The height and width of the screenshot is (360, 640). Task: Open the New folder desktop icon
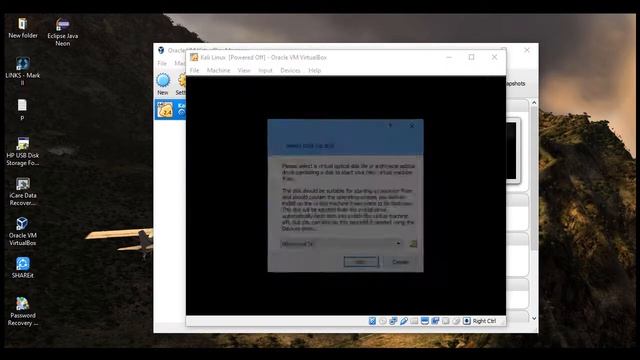point(22,28)
